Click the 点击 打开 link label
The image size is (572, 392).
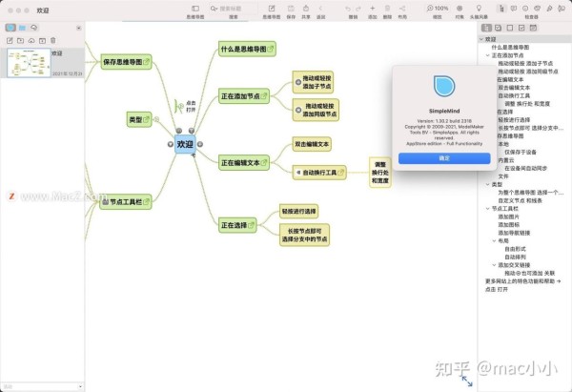(x=191, y=106)
